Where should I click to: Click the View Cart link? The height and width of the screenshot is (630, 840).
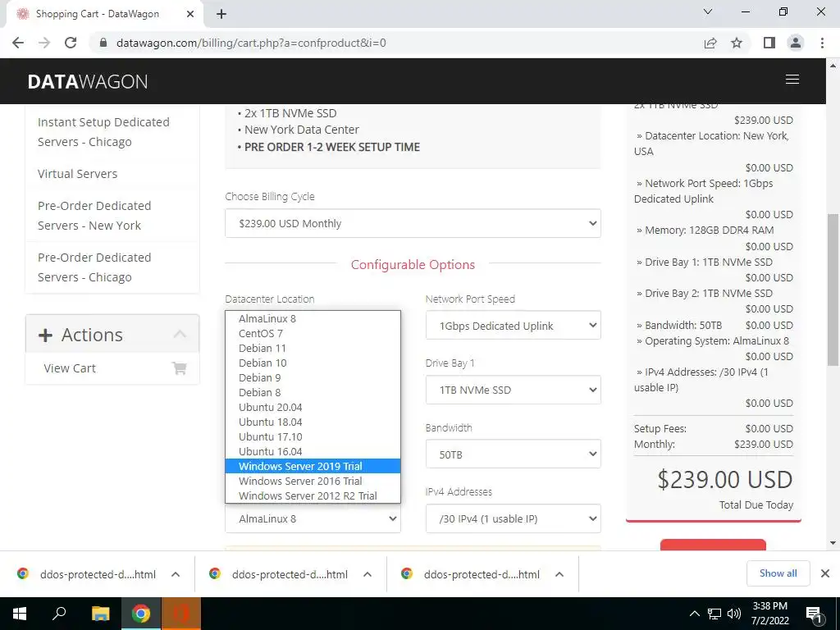[70, 368]
